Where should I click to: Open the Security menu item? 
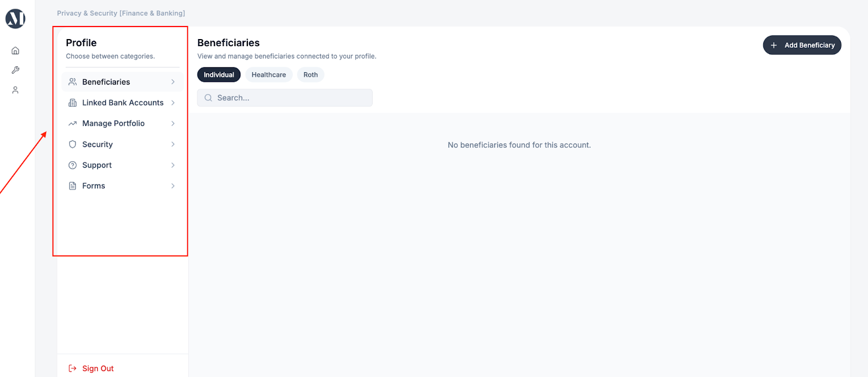coord(98,144)
